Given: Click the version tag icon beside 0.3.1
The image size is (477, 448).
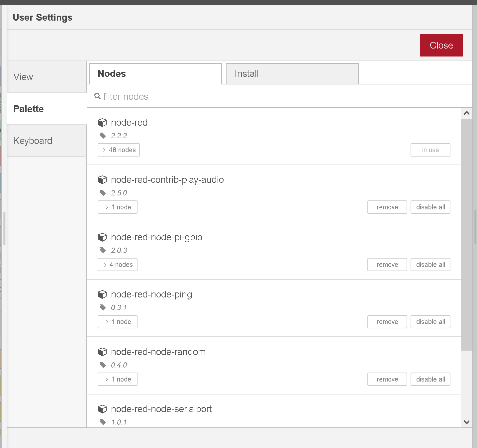Looking at the screenshot, I should click(x=103, y=307).
